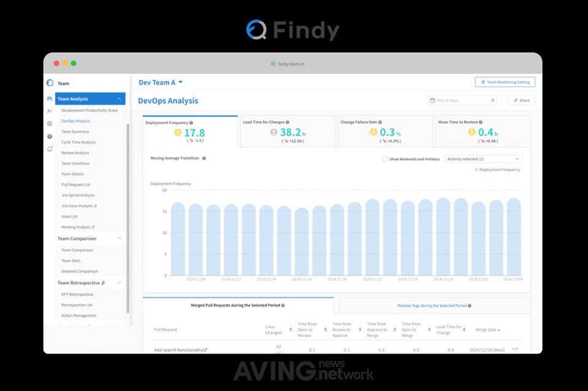Toggle Deployment Frequency legend series
Screen dimensions: 588x391
497,169
